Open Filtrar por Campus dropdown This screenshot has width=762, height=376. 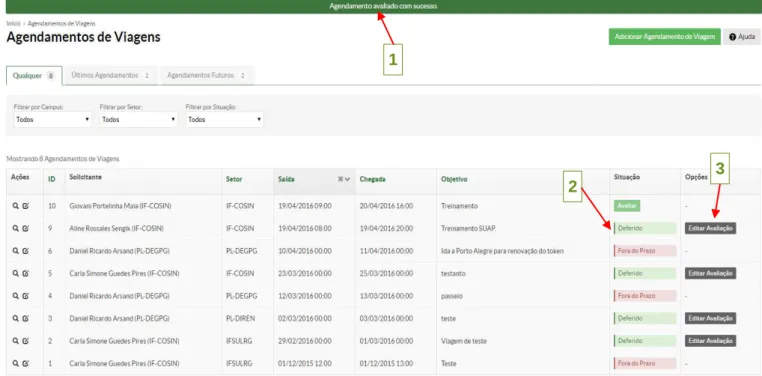(x=53, y=120)
